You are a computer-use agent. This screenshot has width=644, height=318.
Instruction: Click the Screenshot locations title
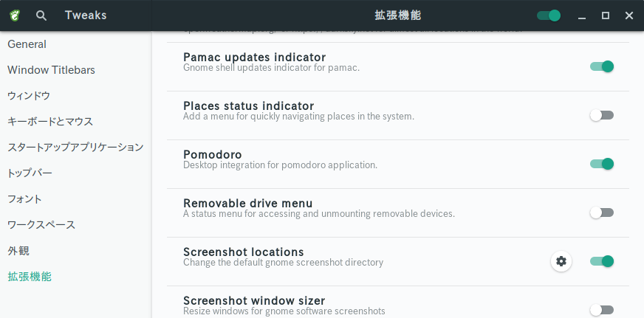244,252
